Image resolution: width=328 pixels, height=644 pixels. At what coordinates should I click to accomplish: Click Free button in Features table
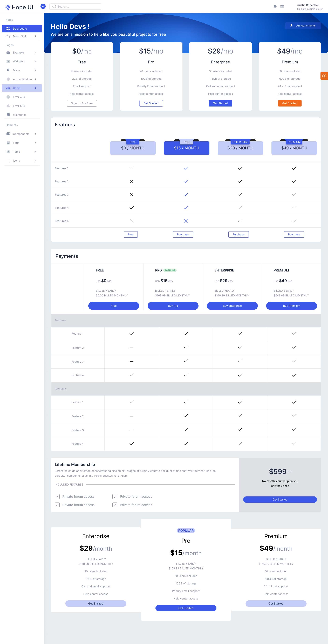[x=131, y=235]
